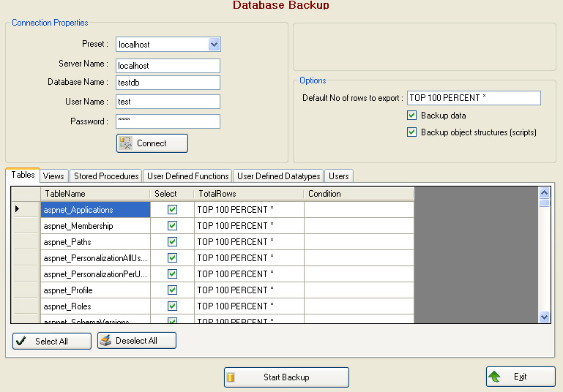Click the row header beside aspnet_Membership
Image resolution: width=563 pixels, height=392 pixels.
pos(26,225)
